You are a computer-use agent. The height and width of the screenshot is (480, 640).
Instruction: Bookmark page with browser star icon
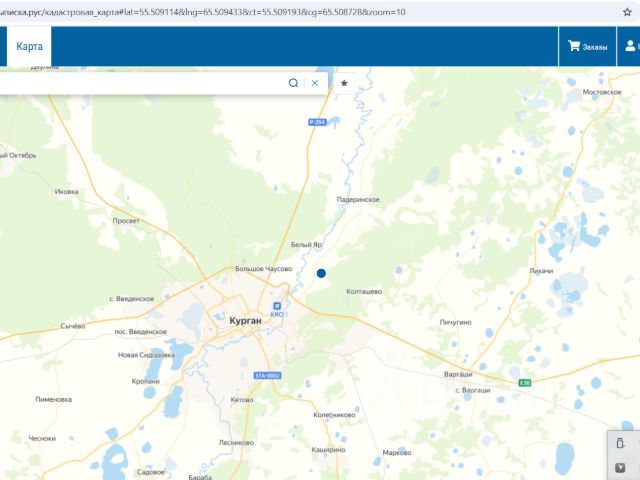pyautogui.click(x=627, y=12)
